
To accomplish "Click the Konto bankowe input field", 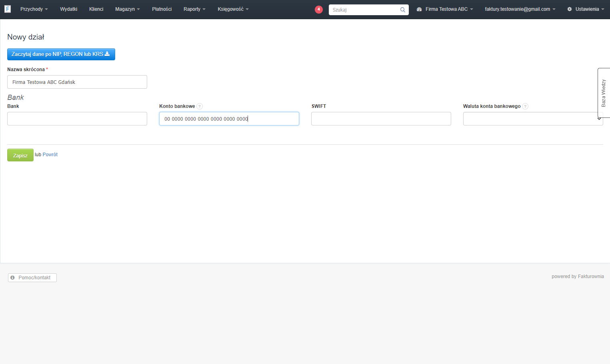I will (x=229, y=119).
